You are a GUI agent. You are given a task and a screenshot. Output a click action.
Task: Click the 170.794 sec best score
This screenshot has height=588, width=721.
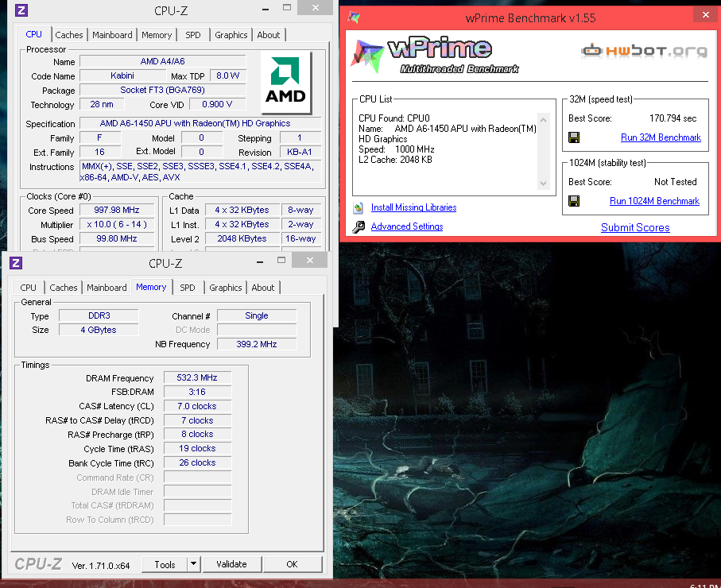click(x=673, y=118)
